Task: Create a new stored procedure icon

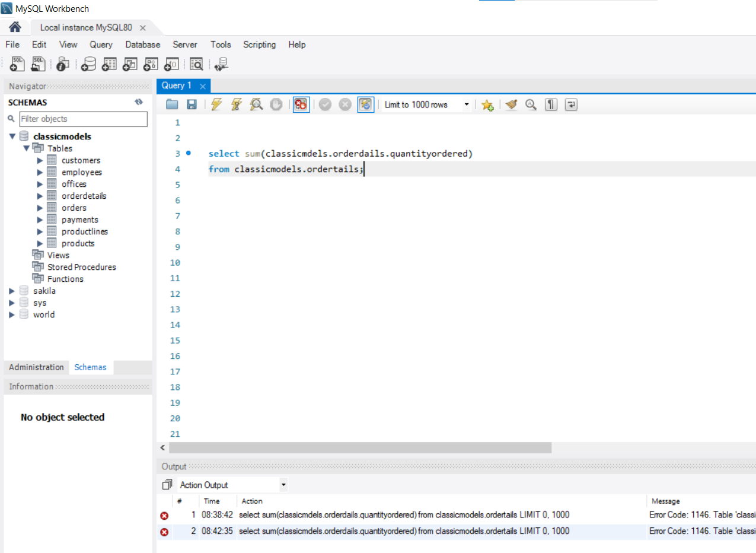Action: click(151, 64)
